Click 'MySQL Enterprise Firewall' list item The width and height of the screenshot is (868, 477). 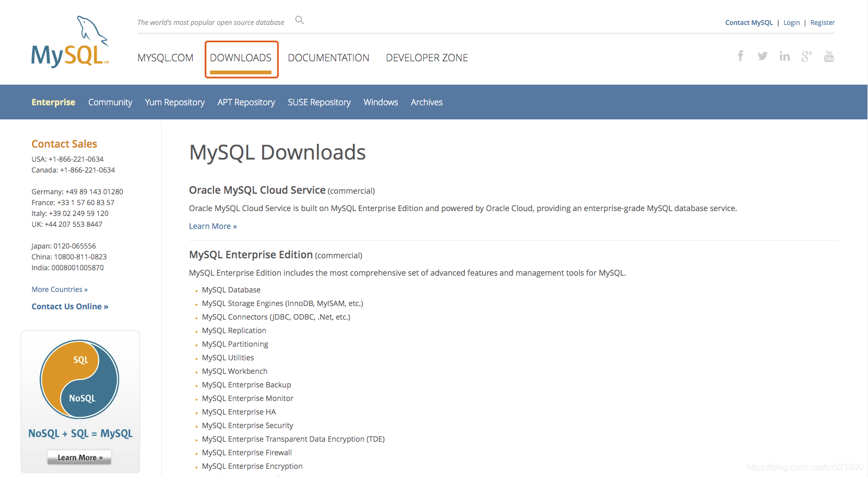pyautogui.click(x=247, y=453)
